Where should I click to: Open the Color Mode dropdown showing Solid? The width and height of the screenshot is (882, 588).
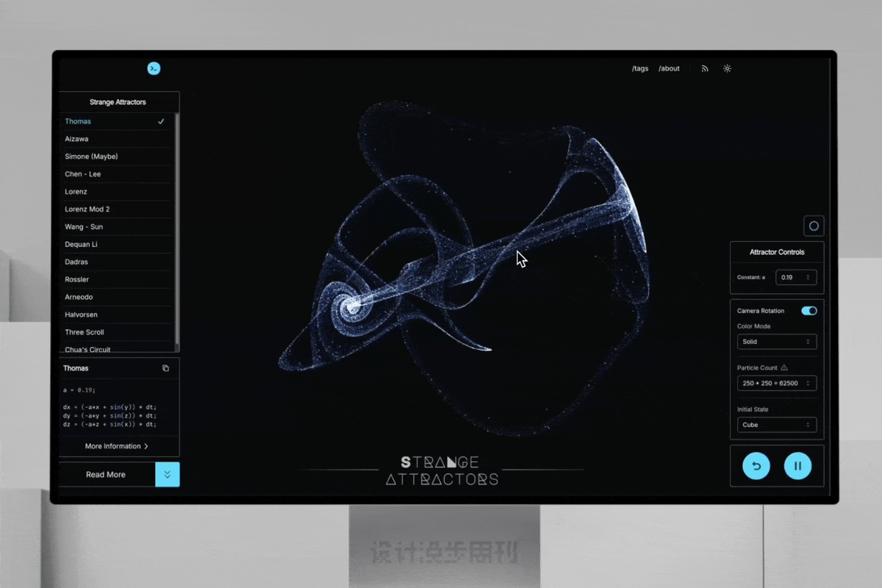click(776, 342)
